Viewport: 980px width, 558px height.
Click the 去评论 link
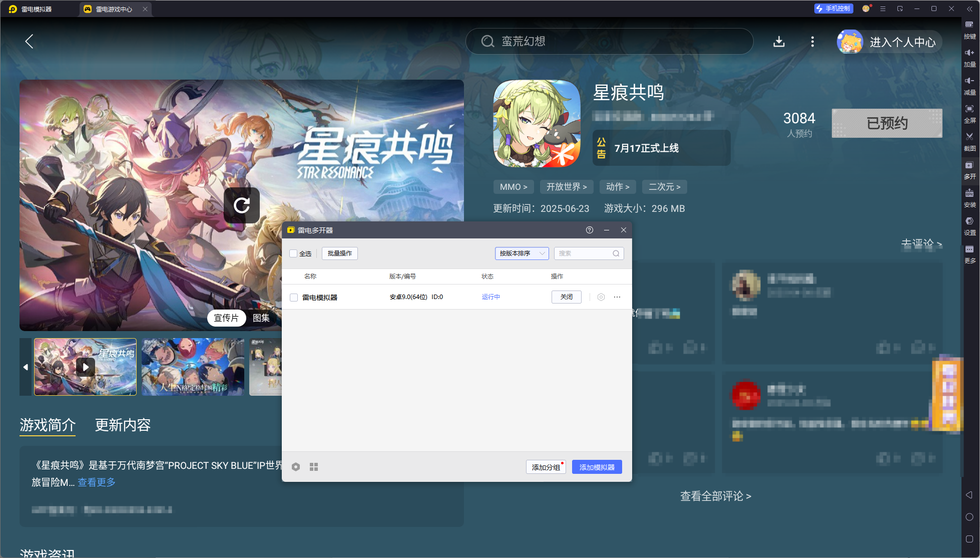tap(921, 244)
